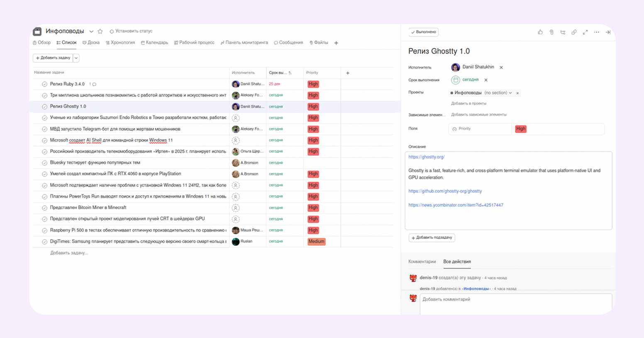Copy task link with the chain icon

coord(574,32)
